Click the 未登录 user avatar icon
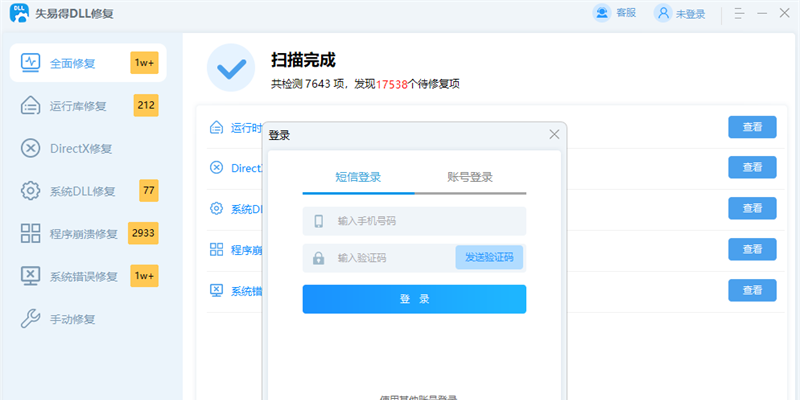 (x=663, y=13)
